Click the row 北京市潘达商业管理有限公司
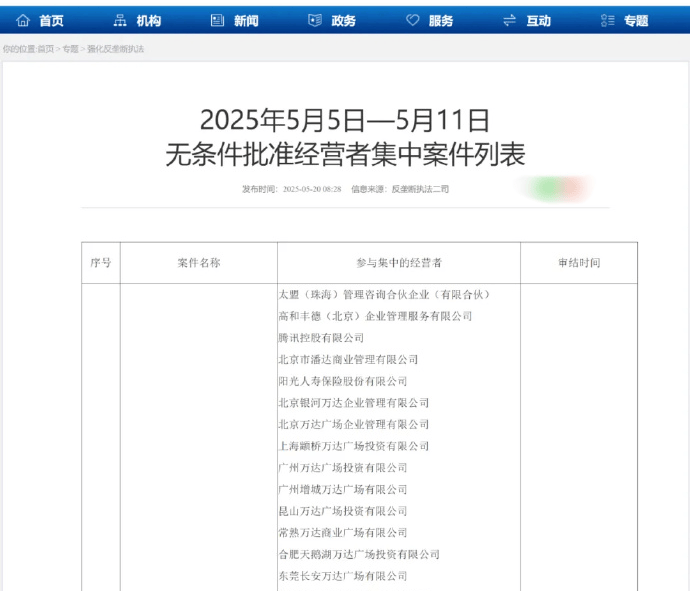This screenshot has height=591, width=690. tap(348, 359)
